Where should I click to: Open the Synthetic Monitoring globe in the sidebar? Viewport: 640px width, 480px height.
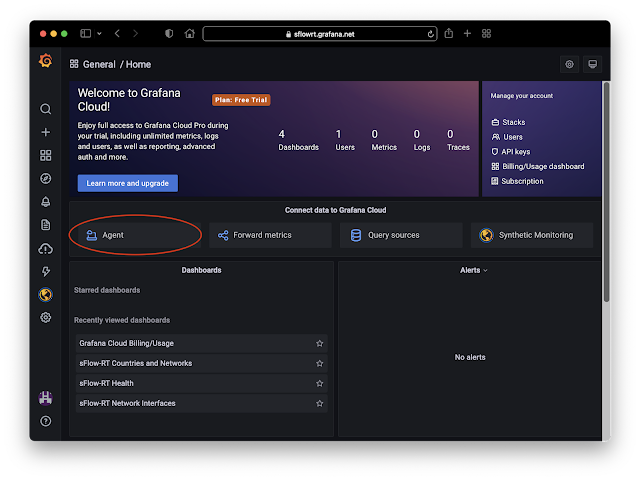[x=46, y=295]
